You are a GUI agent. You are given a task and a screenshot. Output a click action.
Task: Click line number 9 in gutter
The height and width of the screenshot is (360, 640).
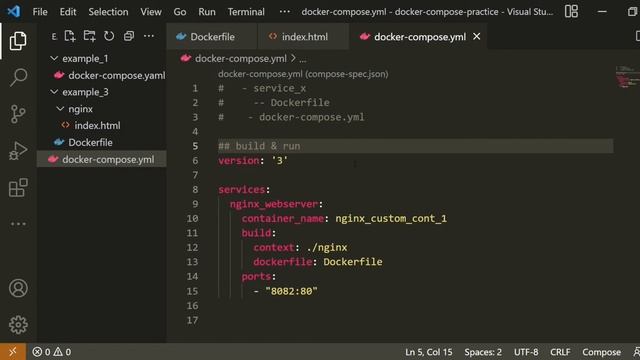[195, 204]
